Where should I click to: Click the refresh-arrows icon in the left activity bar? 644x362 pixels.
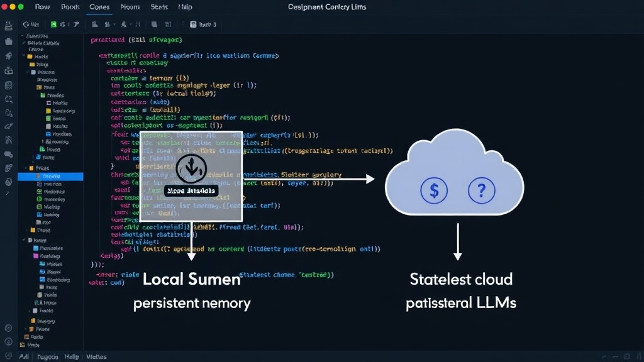click(x=8, y=99)
